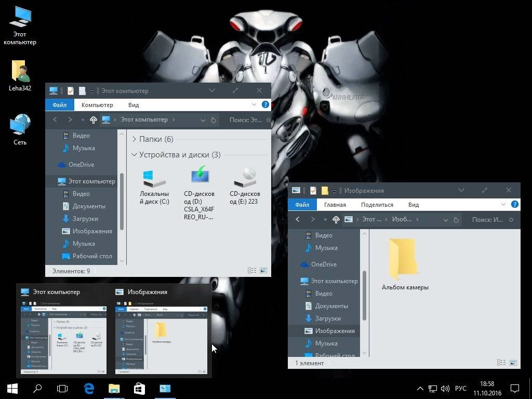Image resolution: width=532 pixels, height=399 pixels.
Task: Click the network icon in system tray
Action: click(433, 389)
